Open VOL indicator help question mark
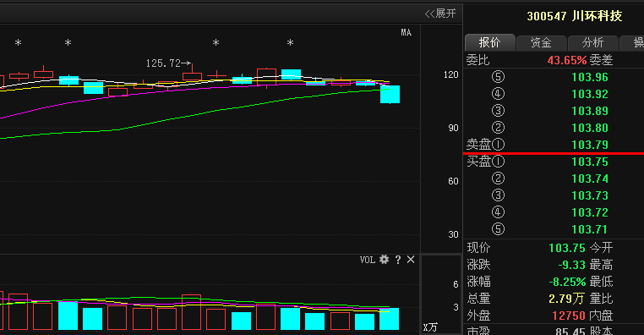 [x=397, y=260]
